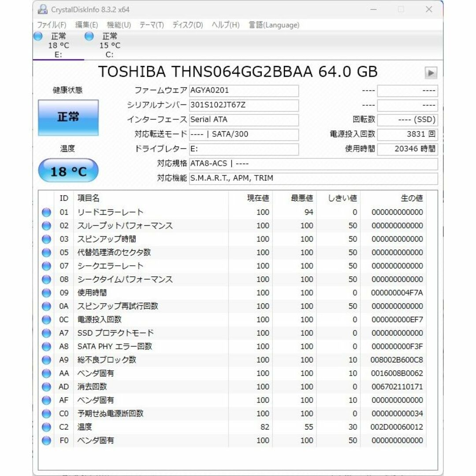Click the interface field Serial ATA

pyautogui.click(x=244, y=119)
